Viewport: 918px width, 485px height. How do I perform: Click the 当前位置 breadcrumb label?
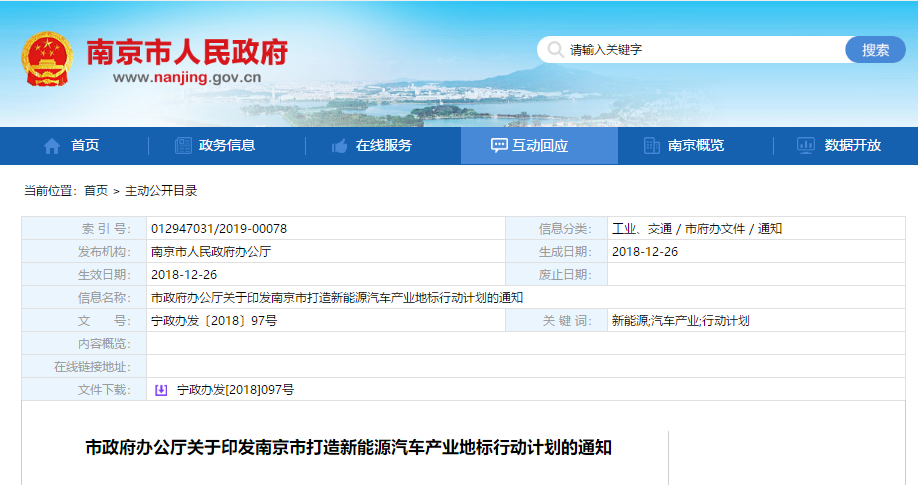(x=50, y=191)
